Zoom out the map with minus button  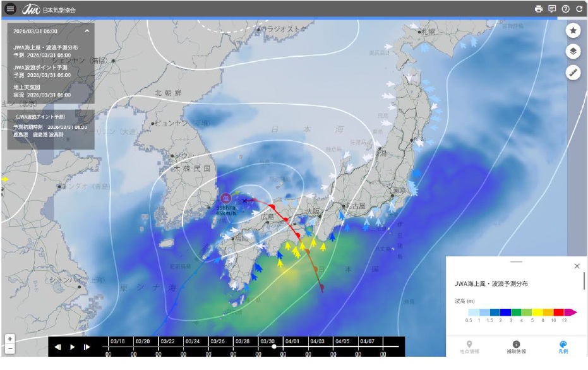click(9, 349)
